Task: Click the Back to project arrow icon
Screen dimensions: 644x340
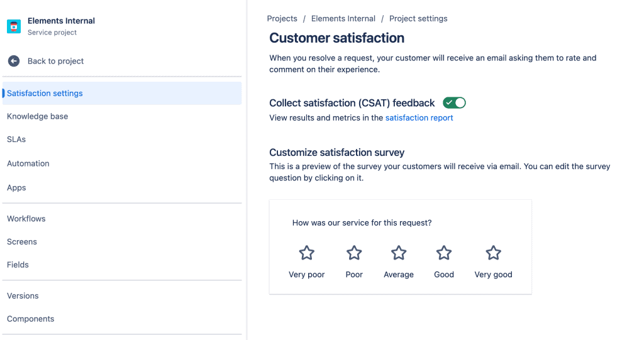Action: click(14, 61)
